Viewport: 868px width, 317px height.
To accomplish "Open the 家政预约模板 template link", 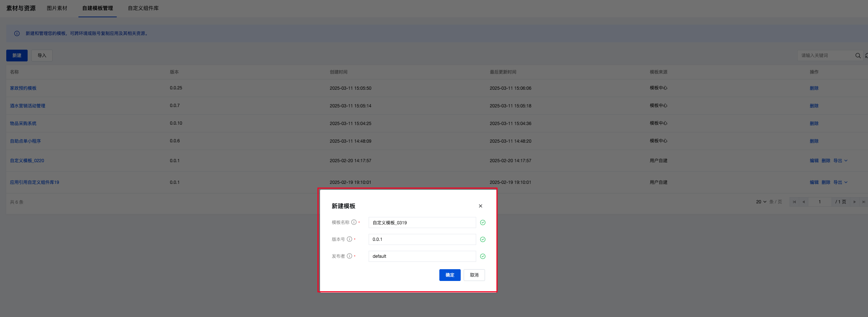I will [x=23, y=88].
